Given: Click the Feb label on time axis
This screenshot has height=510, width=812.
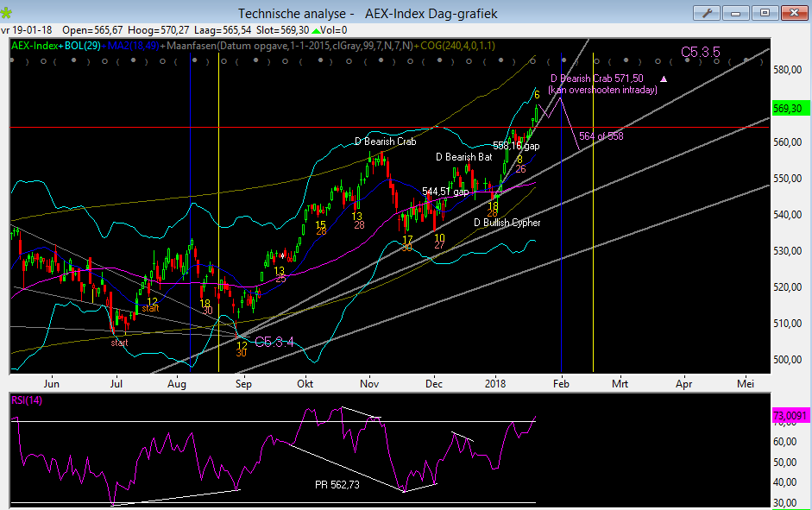Looking at the screenshot, I should pyautogui.click(x=561, y=382).
